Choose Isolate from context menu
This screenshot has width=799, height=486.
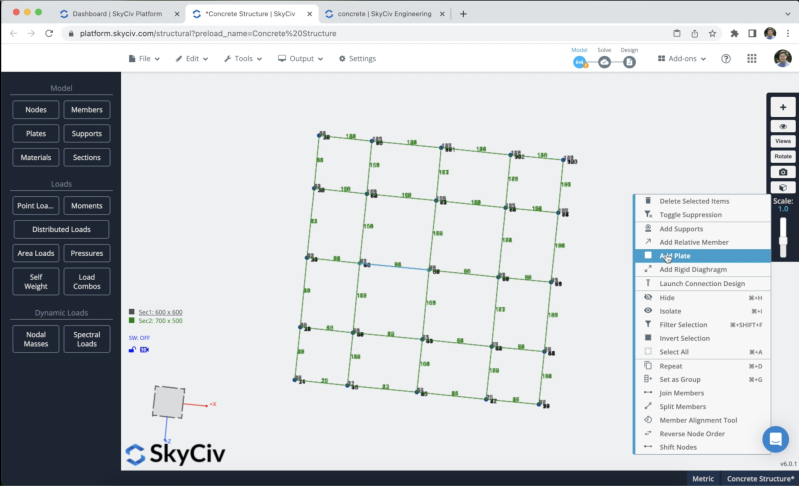(703, 311)
